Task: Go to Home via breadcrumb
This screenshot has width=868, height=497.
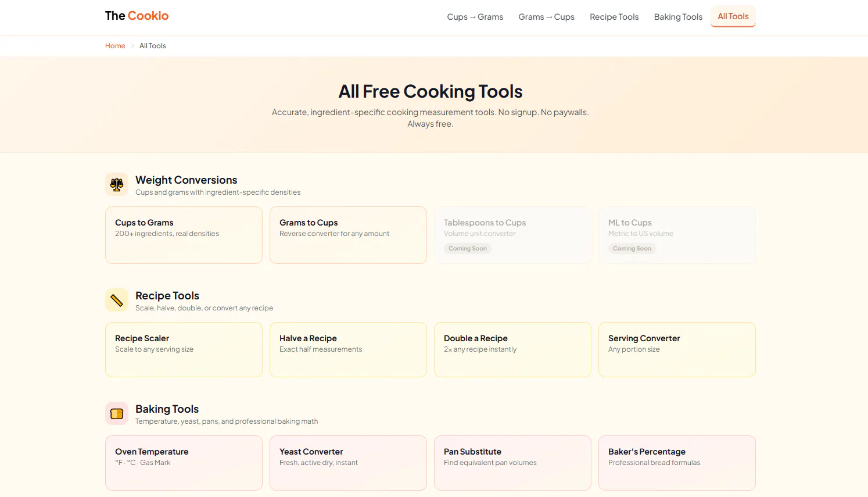Action: [x=115, y=46]
